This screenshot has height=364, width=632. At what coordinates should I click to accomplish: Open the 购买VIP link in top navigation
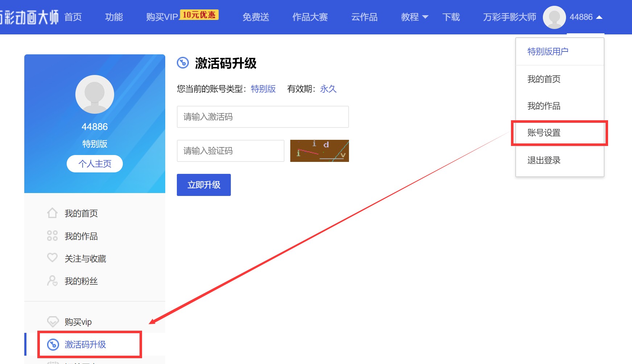pyautogui.click(x=162, y=17)
